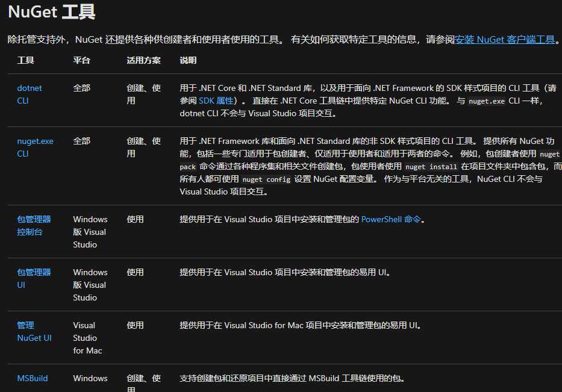
Task: Click Windows 版 Visual Studio in 包管理器 UI row
Action: click(x=90, y=285)
